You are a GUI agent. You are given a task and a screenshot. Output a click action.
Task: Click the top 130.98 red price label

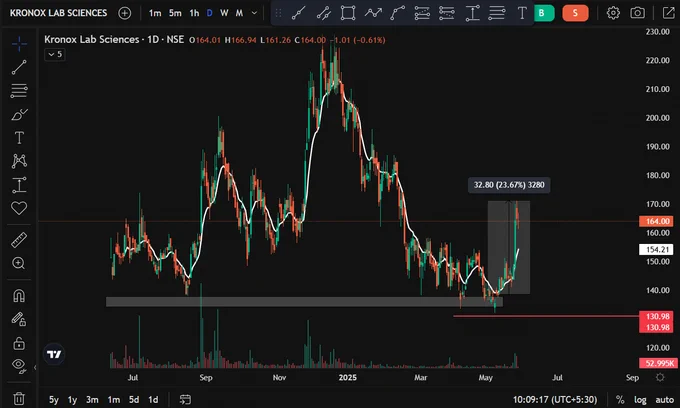656,316
